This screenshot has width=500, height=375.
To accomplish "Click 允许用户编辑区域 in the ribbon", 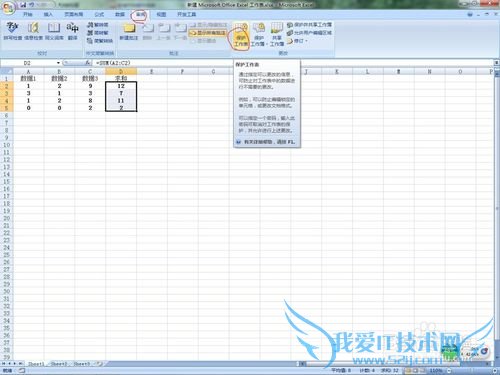I will (x=309, y=33).
